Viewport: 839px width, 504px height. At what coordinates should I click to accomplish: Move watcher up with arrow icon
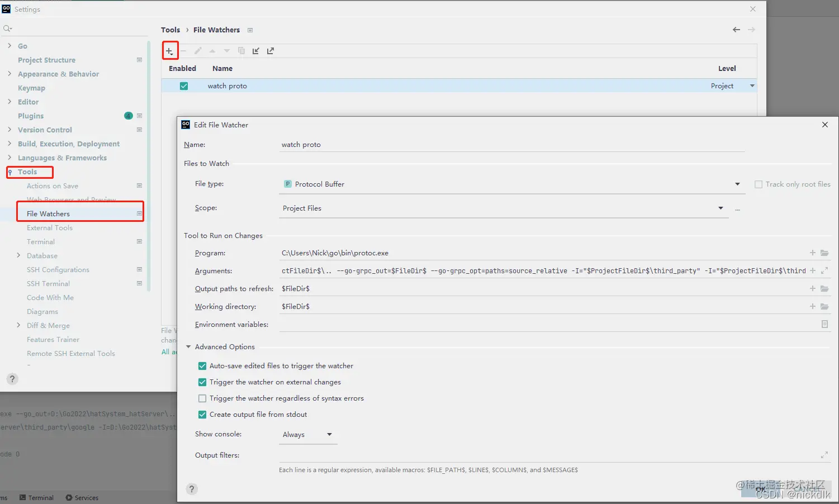coord(212,51)
